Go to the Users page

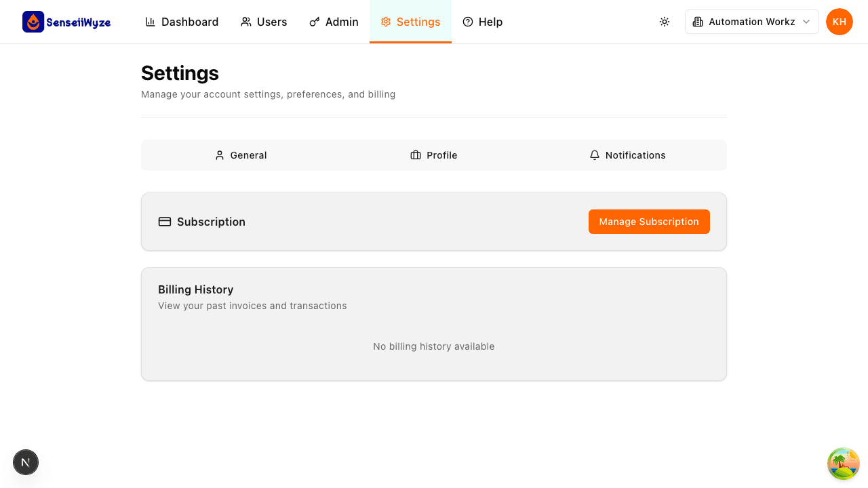click(x=264, y=22)
